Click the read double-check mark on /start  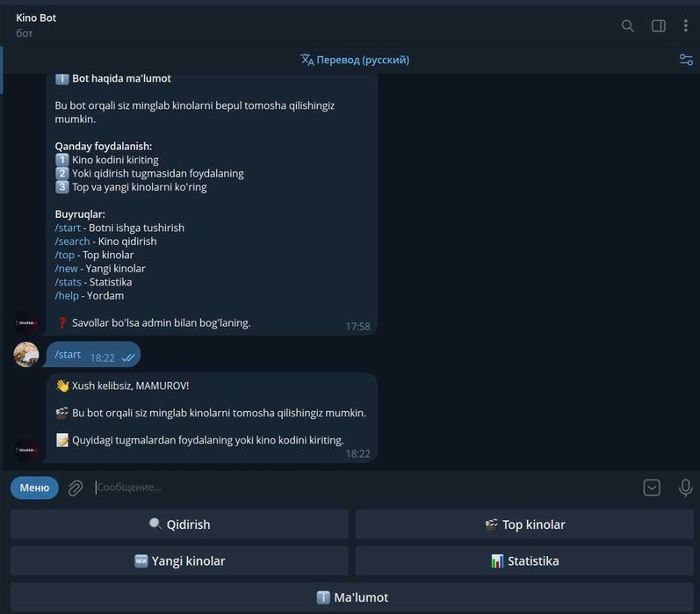click(128, 358)
